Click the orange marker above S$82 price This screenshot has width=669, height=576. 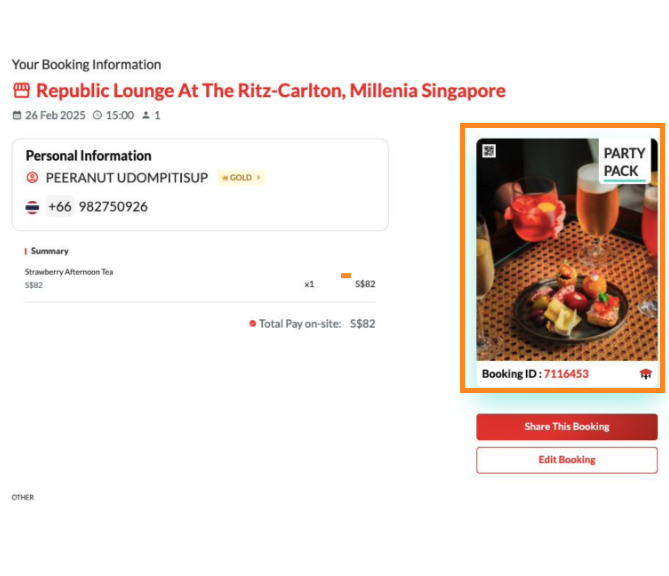point(346,275)
